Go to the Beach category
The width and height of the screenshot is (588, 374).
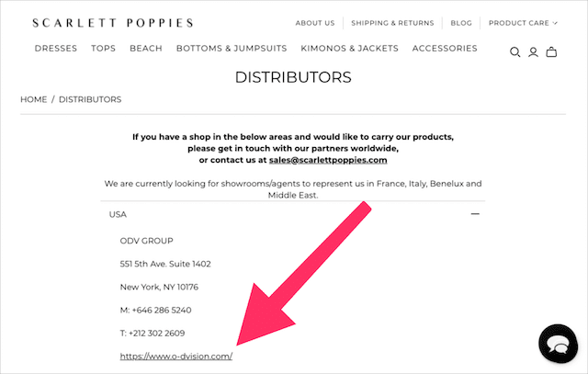click(x=146, y=49)
